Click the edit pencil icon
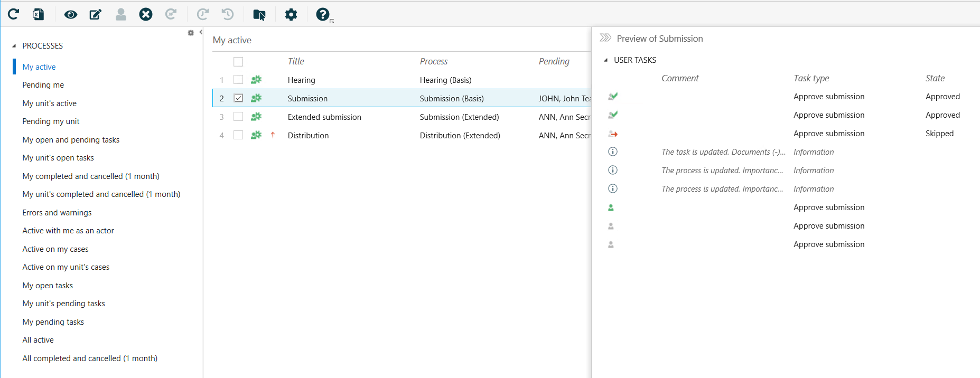The height and width of the screenshot is (378, 980). coord(96,14)
